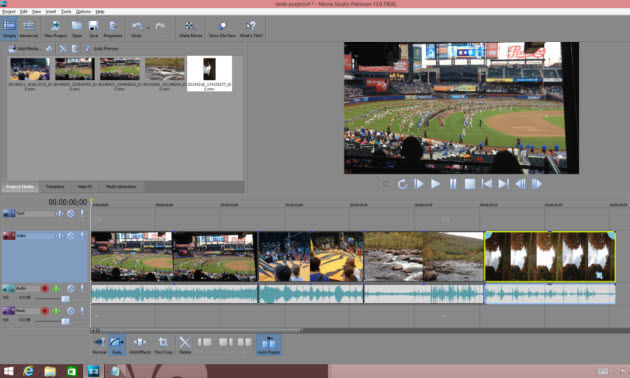The width and height of the screenshot is (630, 378).
Task: Solo the Video track
Action: point(82,236)
